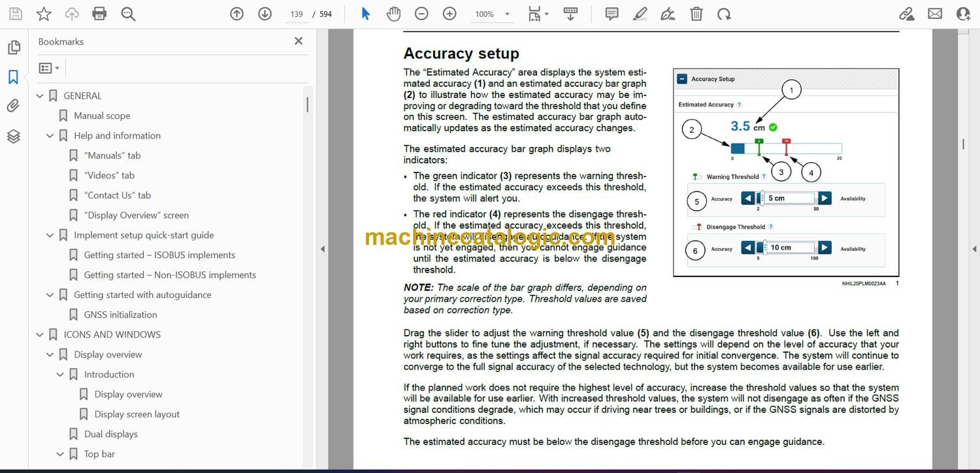Open the Layers panel in the sidebar

(x=14, y=136)
